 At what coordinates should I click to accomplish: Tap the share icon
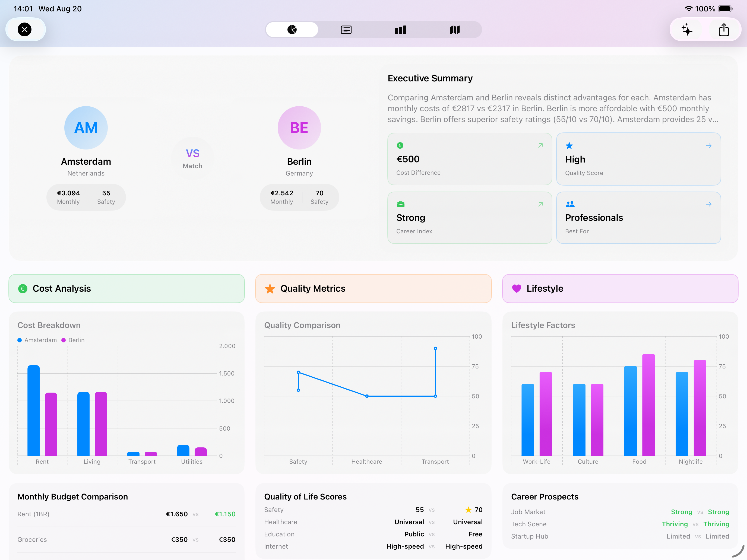[x=723, y=30]
